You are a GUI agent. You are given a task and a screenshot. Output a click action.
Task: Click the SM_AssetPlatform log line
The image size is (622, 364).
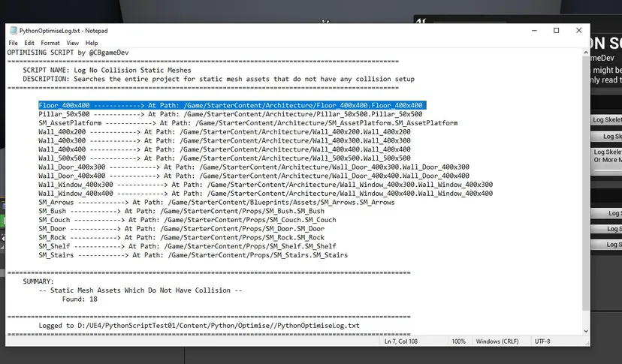coord(248,123)
